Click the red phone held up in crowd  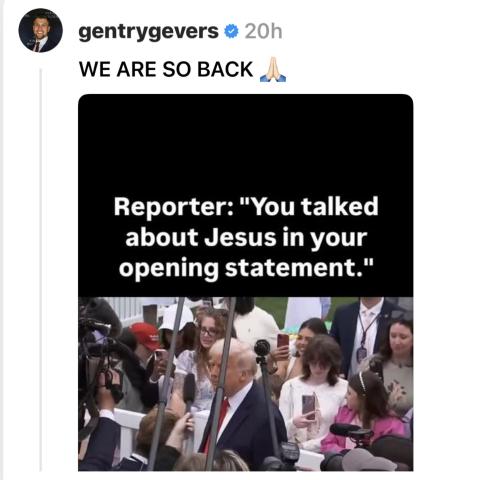pos(283,341)
